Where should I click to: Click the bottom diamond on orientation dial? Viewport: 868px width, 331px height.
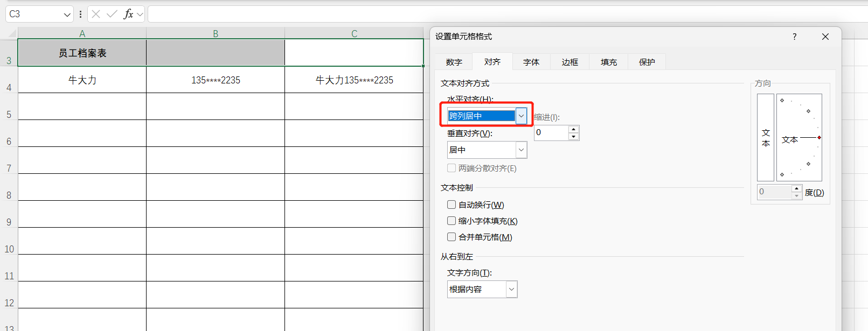point(782,174)
